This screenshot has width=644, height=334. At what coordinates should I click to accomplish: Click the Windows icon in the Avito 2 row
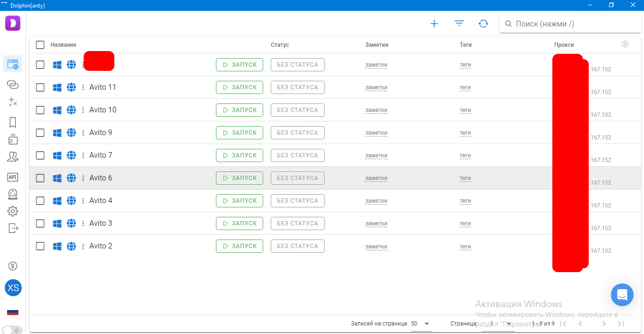coord(57,246)
